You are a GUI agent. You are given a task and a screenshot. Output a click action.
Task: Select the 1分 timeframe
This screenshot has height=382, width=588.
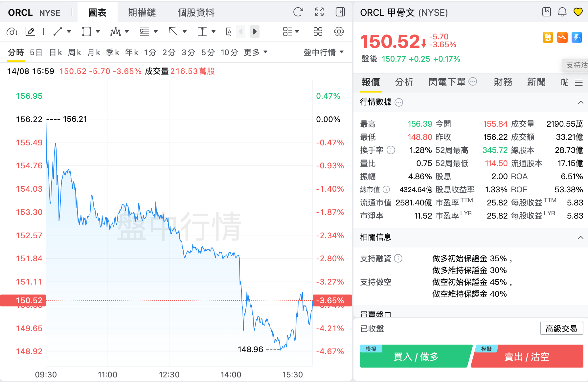click(150, 52)
